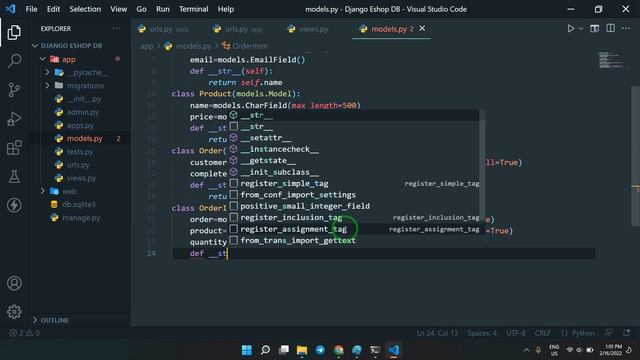Screen dimensions: 640x360
Task: Open the notifications bell in status bar
Action: coord(627,333)
